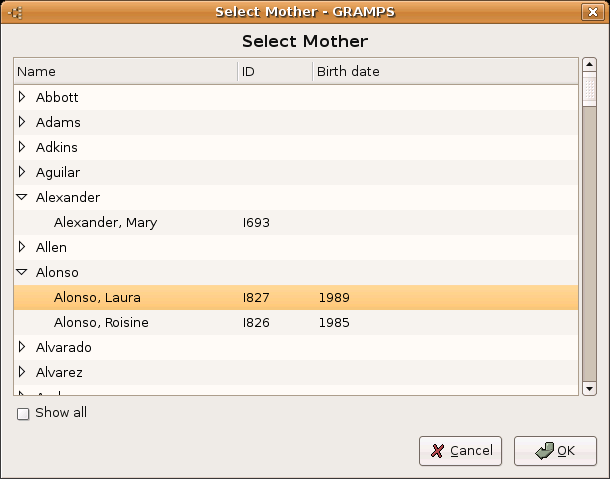The height and width of the screenshot is (479, 610).
Task: Select the highlighted Alonso, Laura row
Action: click(x=97, y=297)
